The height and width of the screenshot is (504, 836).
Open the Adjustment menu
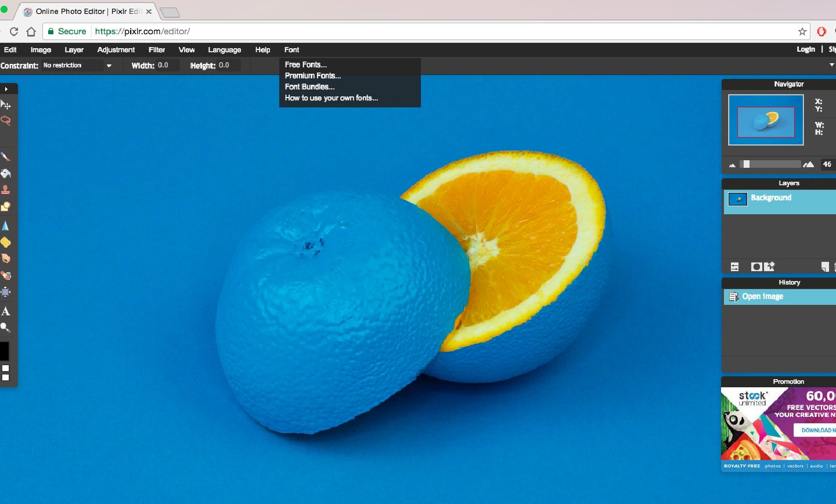click(116, 50)
